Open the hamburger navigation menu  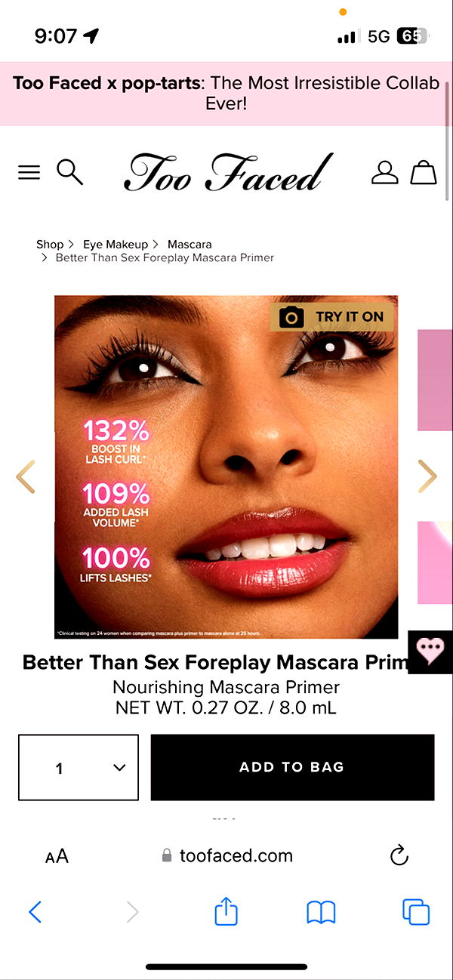click(x=29, y=173)
